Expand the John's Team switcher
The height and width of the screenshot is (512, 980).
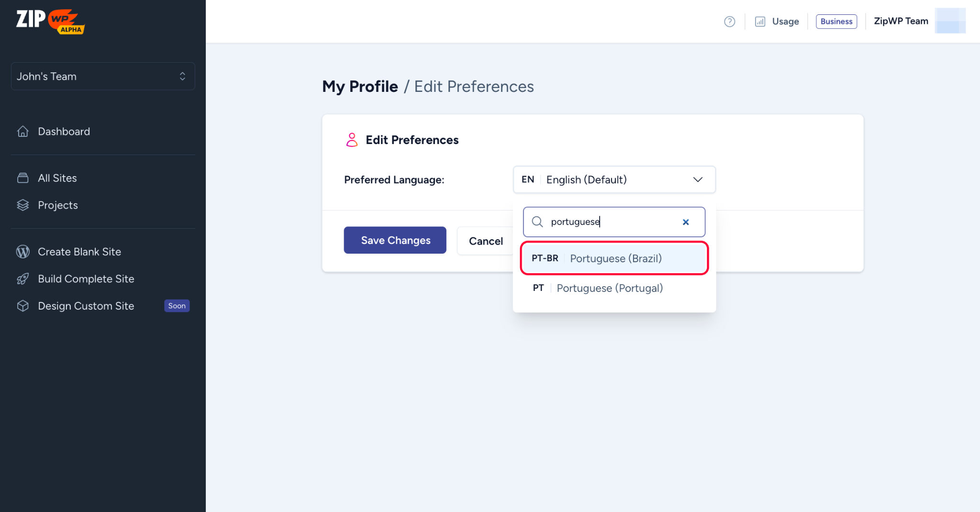pyautogui.click(x=103, y=76)
